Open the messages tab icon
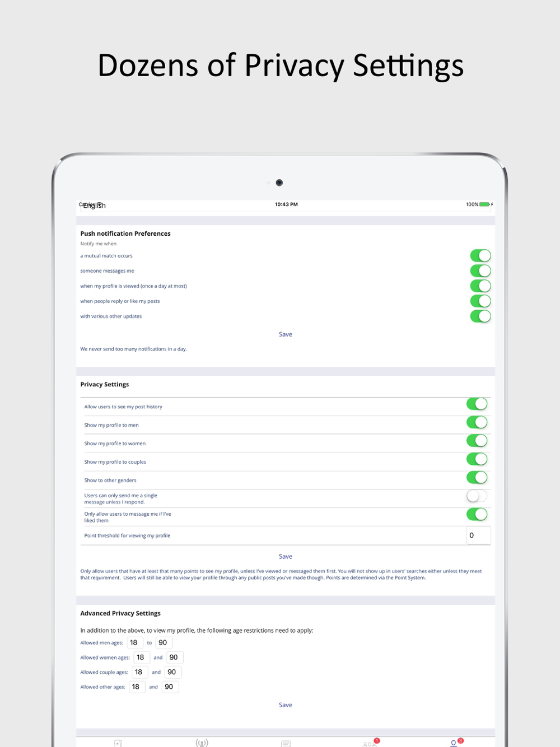Viewport: 560px width, 747px height. [286, 744]
